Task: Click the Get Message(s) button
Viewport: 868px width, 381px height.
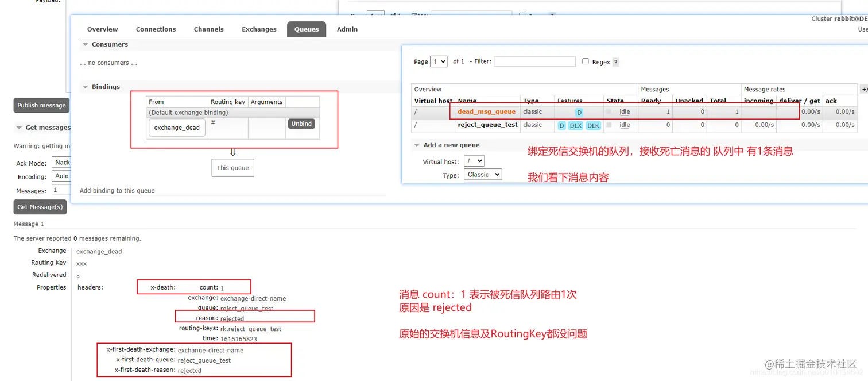Action: pyautogui.click(x=40, y=207)
